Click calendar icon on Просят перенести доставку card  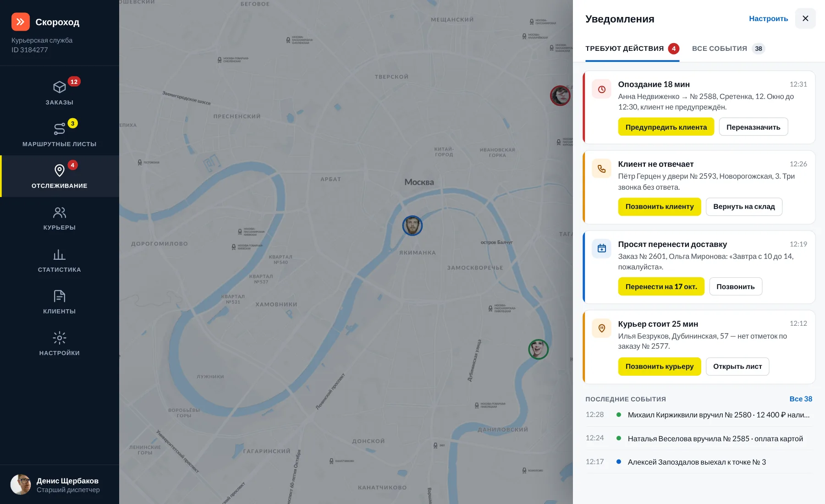pyautogui.click(x=602, y=248)
